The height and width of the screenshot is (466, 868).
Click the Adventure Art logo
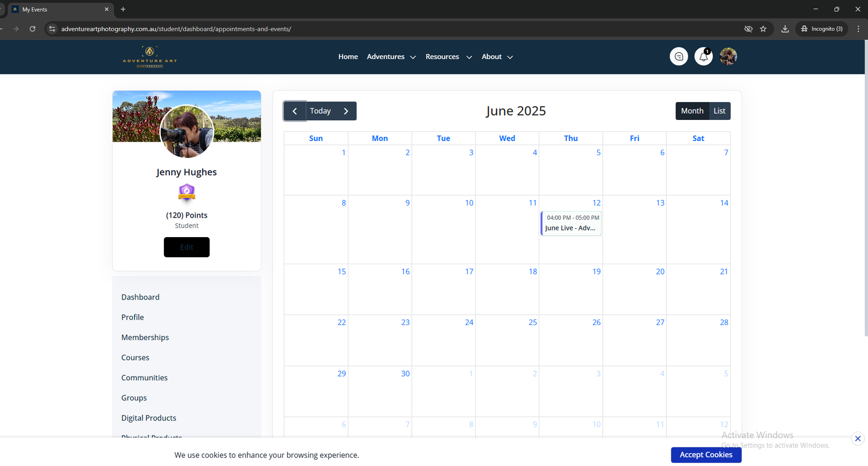point(150,56)
